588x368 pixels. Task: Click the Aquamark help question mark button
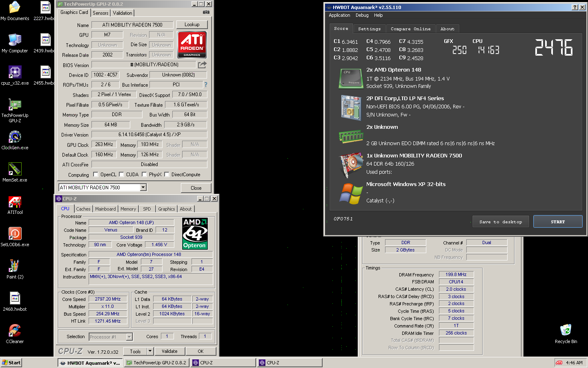pos(575,7)
